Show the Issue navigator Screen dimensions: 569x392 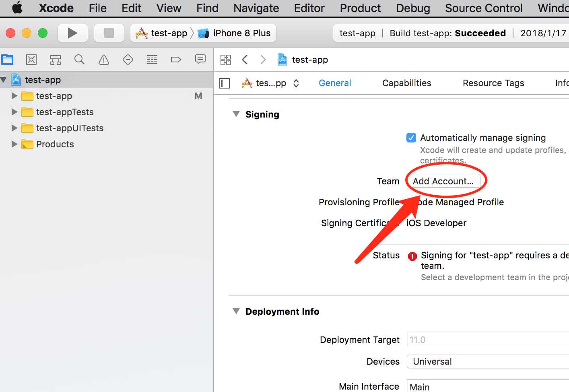tap(104, 60)
